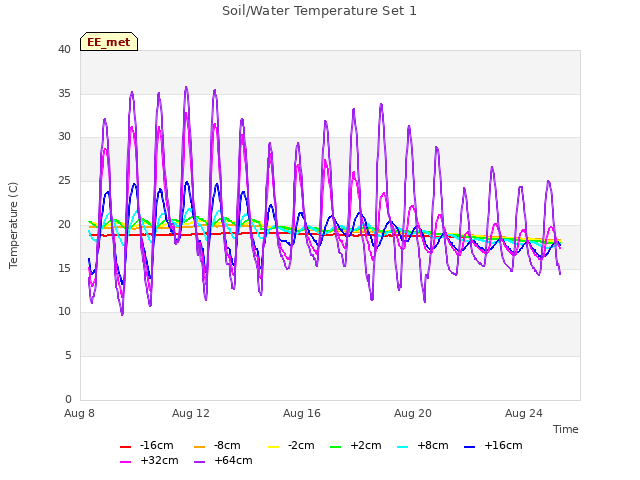Click the red -16cm legend swatch
The width and height of the screenshot is (640, 480).
coord(125,447)
